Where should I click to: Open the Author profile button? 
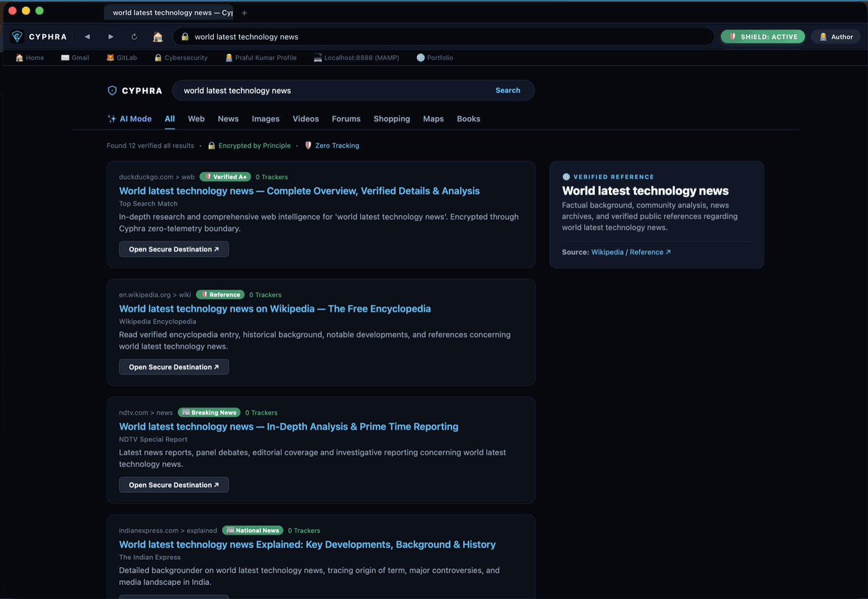(836, 37)
